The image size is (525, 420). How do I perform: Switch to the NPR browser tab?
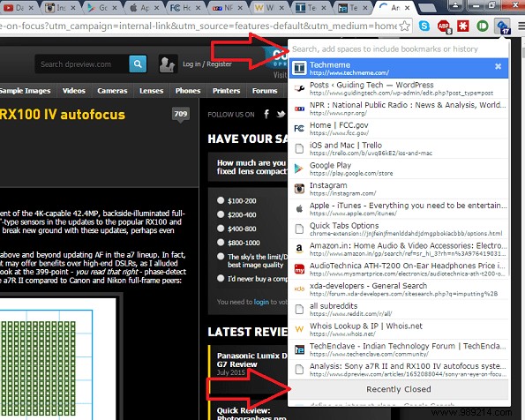coord(227,7)
